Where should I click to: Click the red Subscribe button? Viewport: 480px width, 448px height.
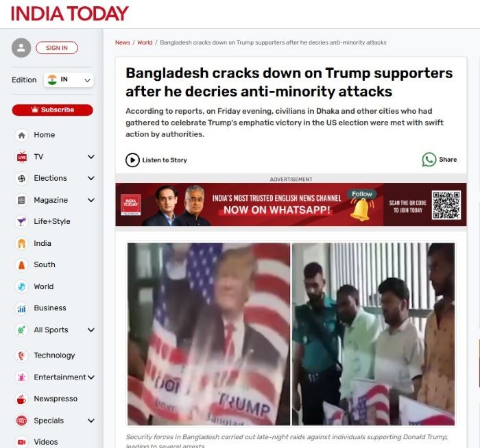point(52,110)
